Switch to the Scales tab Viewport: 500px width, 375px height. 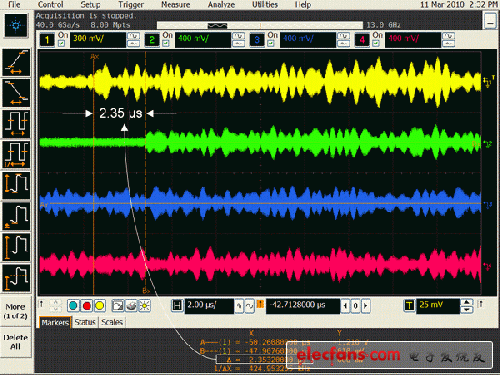point(112,322)
